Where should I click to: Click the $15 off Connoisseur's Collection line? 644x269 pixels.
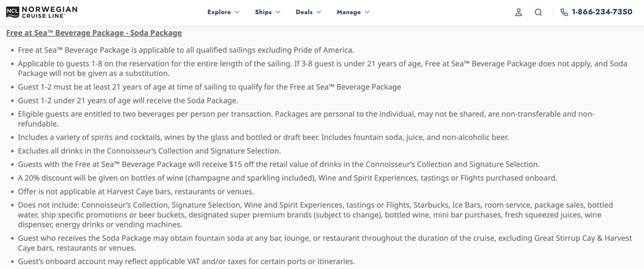coord(278,165)
